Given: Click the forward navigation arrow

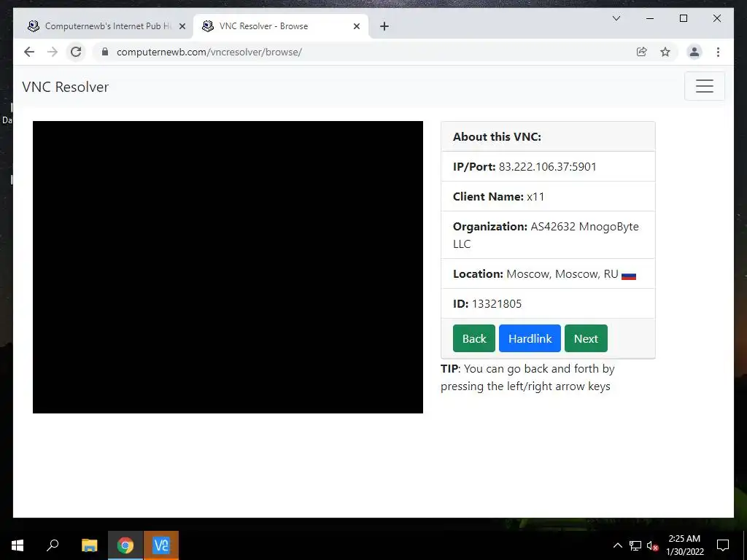Looking at the screenshot, I should point(53,52).
